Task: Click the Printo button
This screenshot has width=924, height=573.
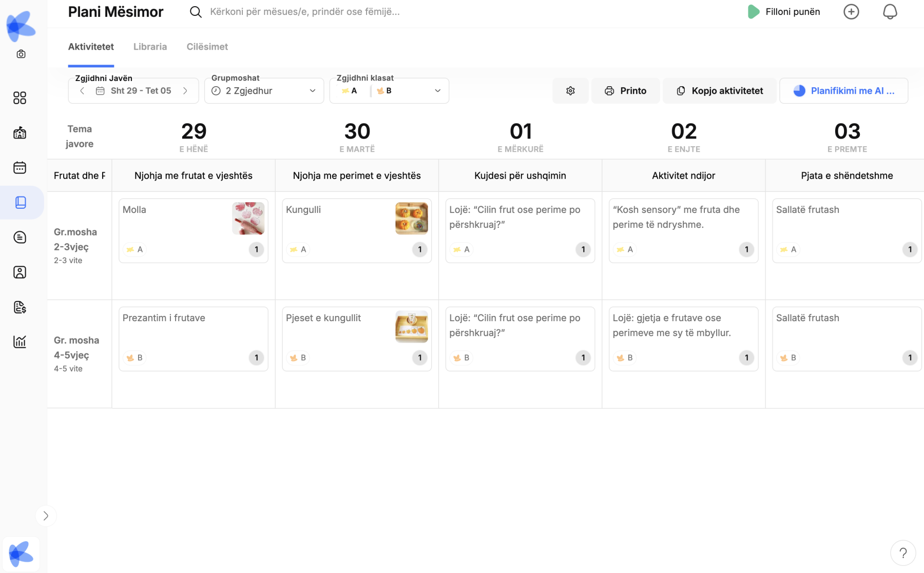Action: (625, 91)
